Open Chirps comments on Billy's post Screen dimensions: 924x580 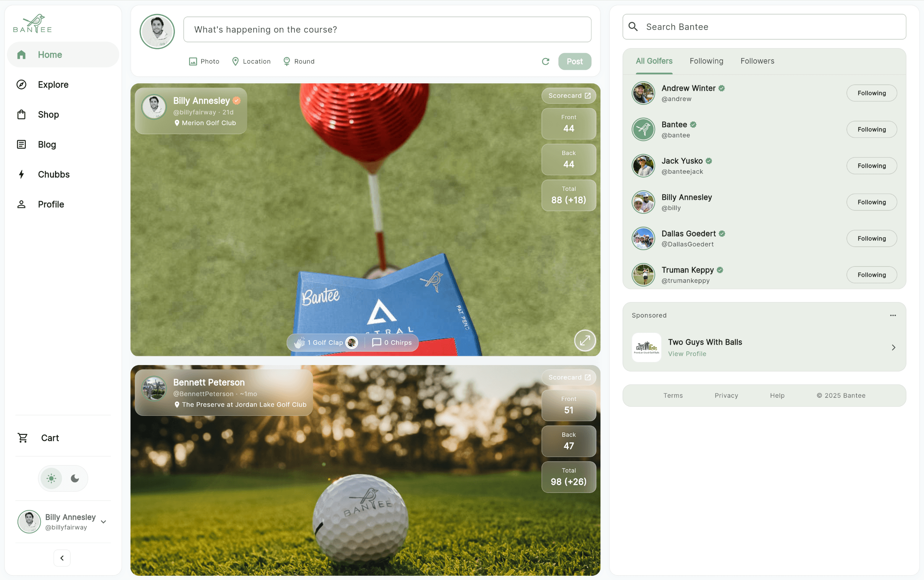click(x=392, y=343)
